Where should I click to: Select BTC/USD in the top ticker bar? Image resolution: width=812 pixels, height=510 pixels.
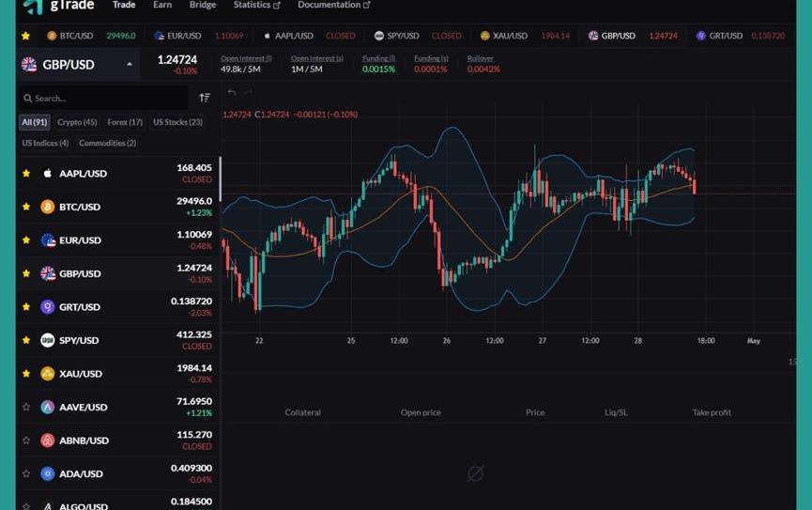point(91,36)
